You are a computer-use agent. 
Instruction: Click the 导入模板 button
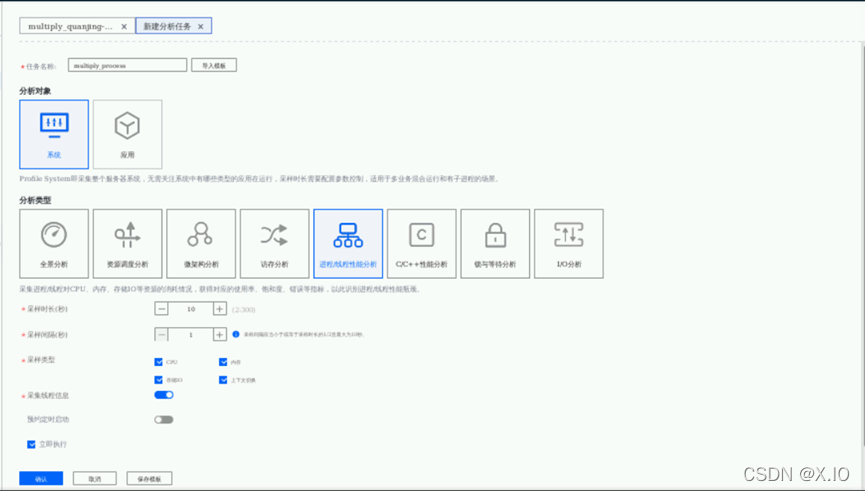pyautogui.click(x=214, y=65)
